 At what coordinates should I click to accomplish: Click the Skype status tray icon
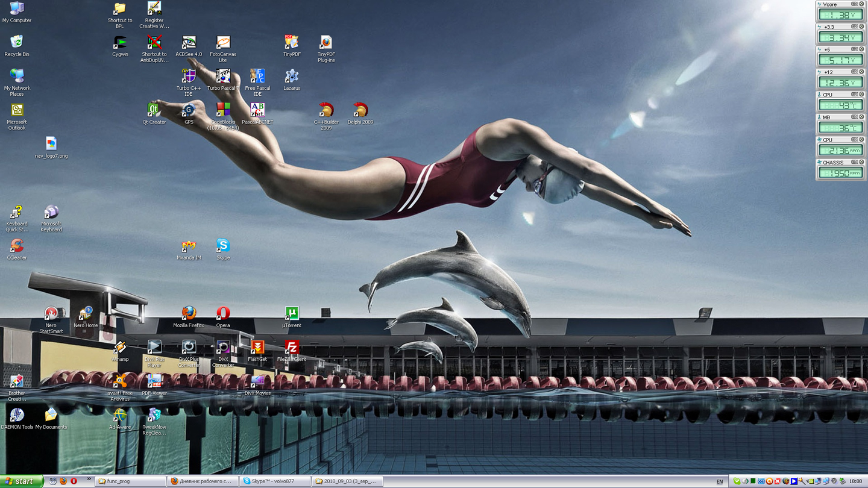tap(737, 481)
